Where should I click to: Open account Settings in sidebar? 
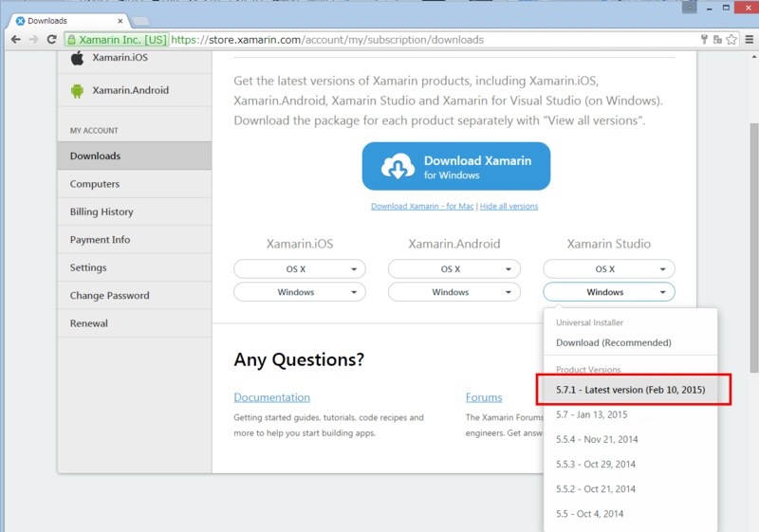[135, 267]
